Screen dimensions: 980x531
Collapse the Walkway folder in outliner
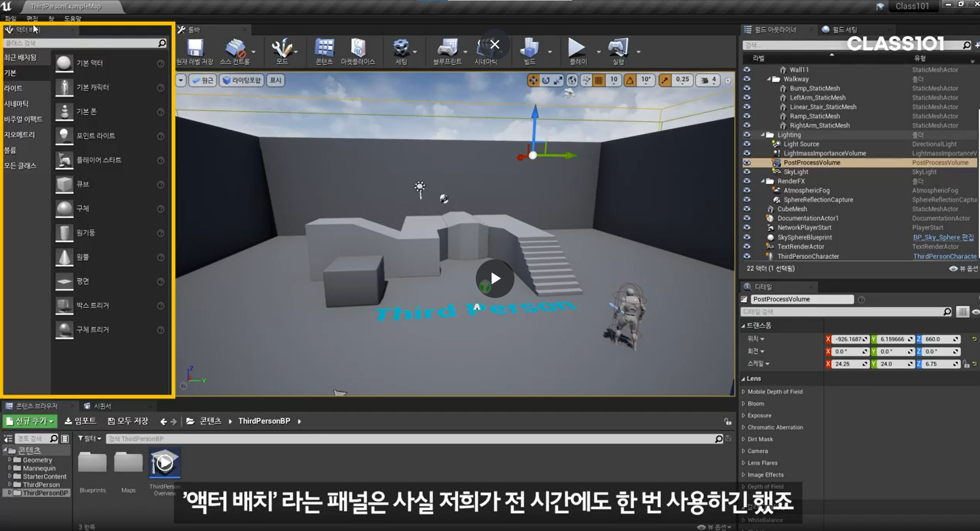(x=769, y=79)
